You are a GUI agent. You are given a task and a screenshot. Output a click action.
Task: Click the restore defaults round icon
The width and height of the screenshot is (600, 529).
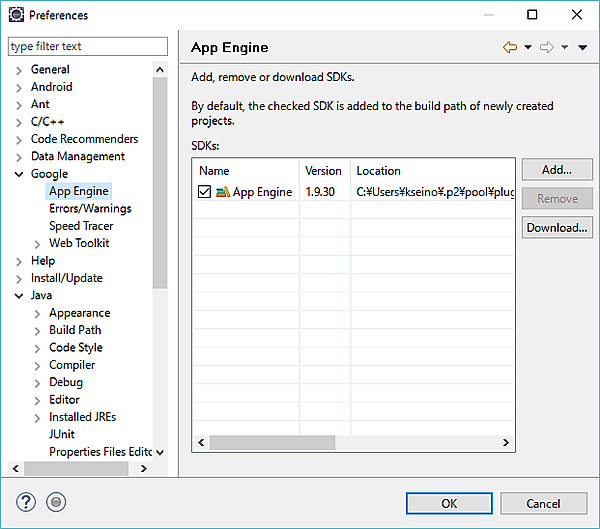(x=56, y=503)
